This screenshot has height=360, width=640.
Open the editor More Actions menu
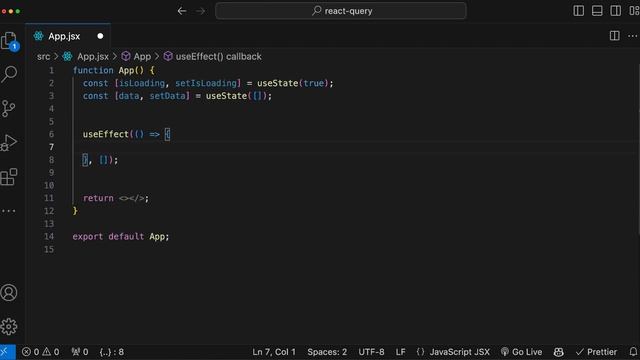pos(633,36)
